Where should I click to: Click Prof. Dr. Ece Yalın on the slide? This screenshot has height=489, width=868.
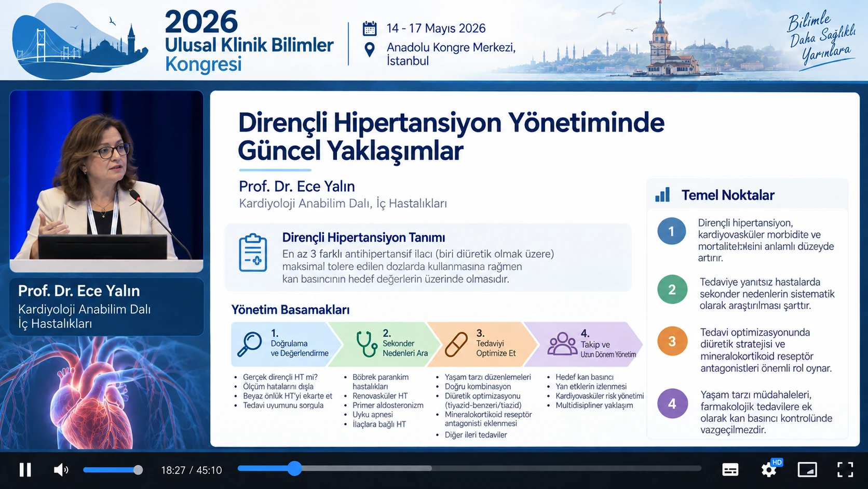297,186
